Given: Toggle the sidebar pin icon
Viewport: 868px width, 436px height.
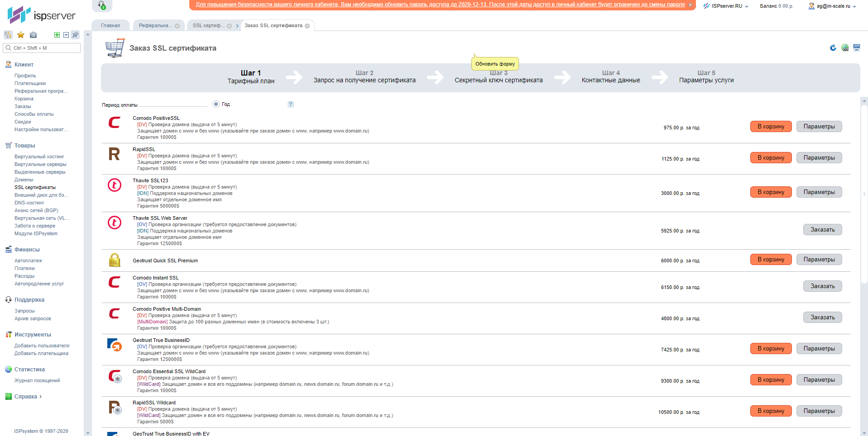Looking at the screenshot, I should (x=75, y=35).
